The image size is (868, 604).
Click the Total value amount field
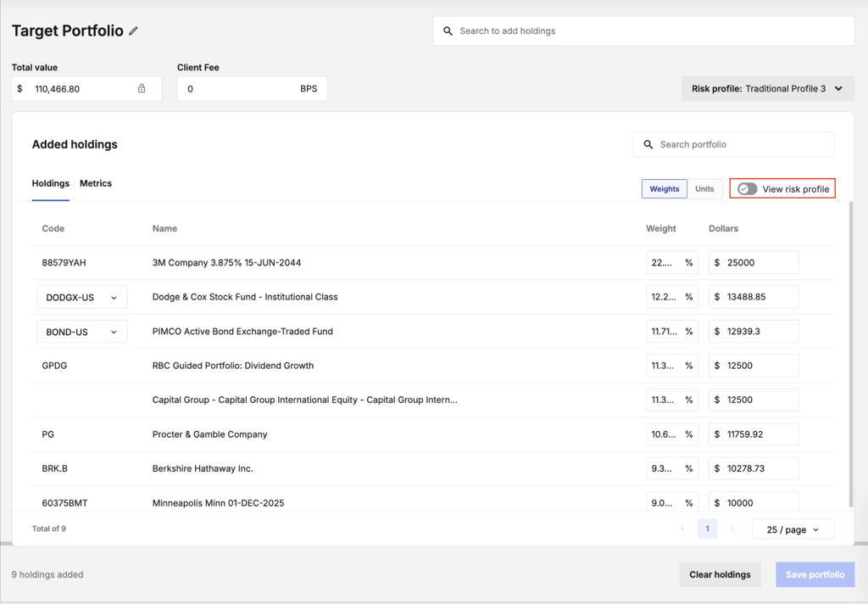(87, 89)
